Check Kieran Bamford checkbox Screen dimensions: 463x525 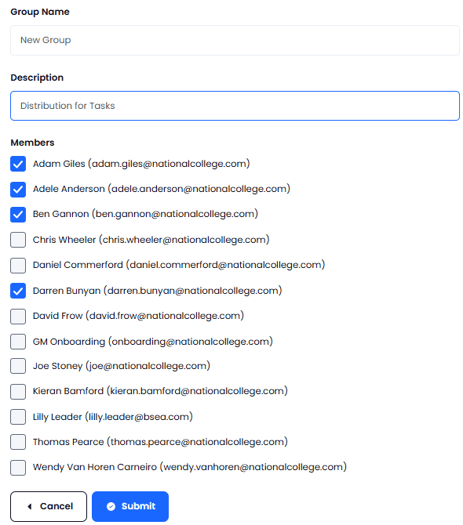18,391
